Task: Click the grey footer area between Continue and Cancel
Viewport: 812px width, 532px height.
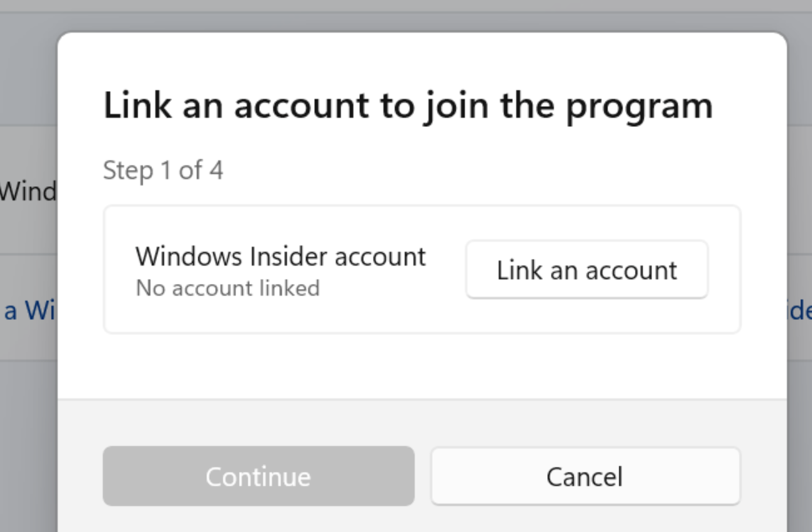Action: (423, 476)
